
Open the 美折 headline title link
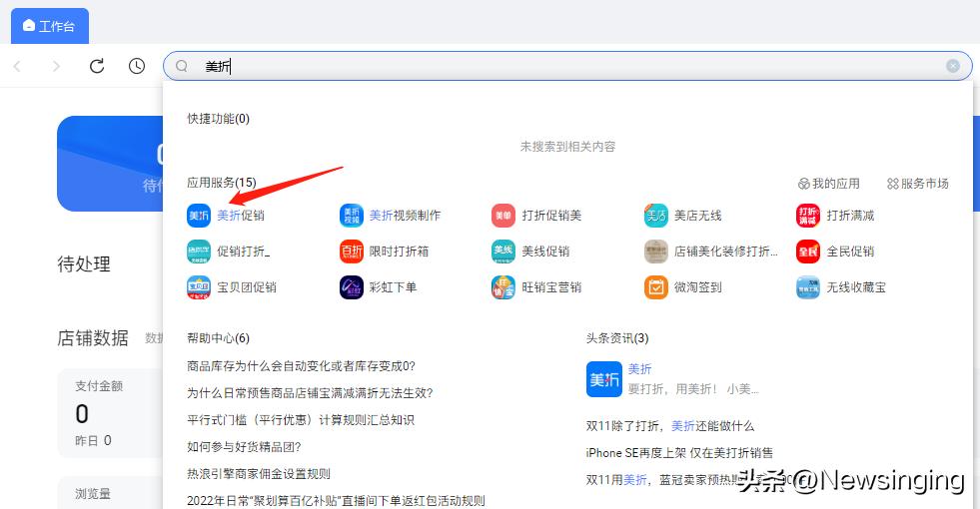(640, 369)
